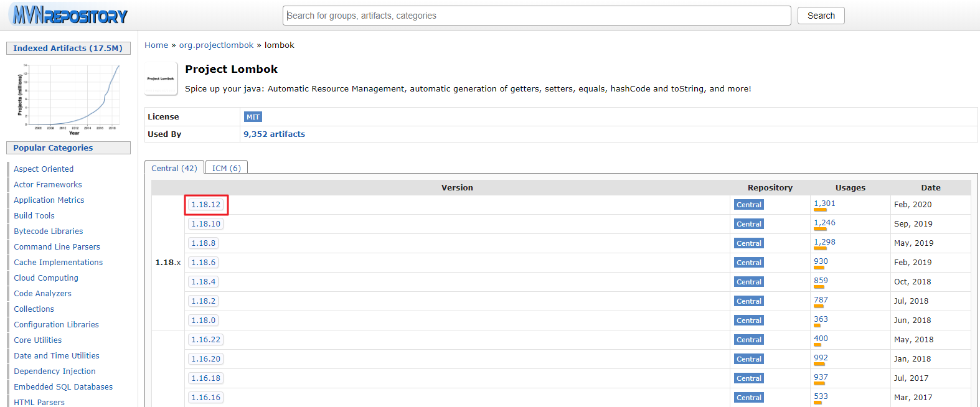Open version 1.16.16
This screenshot has height=407, width=980.
tap(206, 398)
